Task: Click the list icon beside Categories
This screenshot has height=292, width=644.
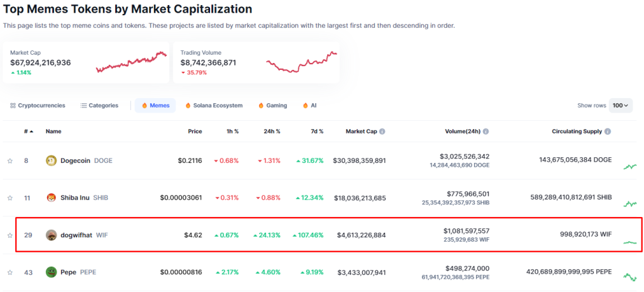Action: coord(84,106)
